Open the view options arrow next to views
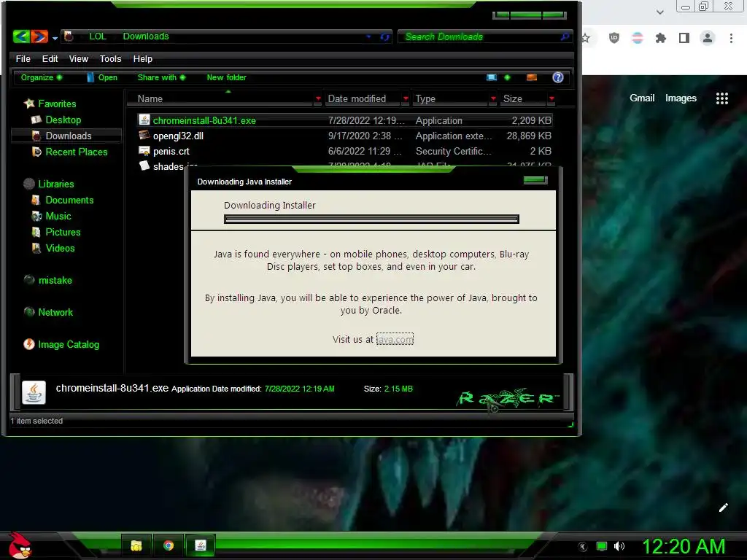The image size is (747, 560). (507, 77)
